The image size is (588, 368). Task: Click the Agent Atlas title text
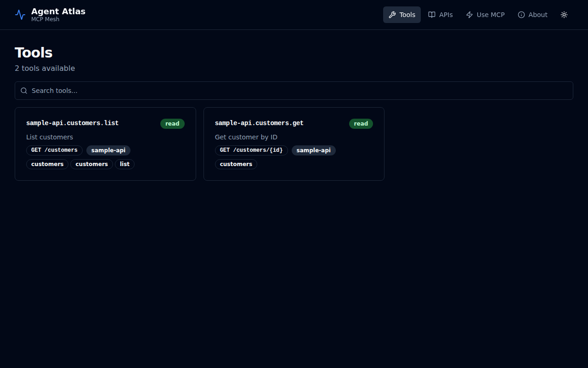click(58, 11)
